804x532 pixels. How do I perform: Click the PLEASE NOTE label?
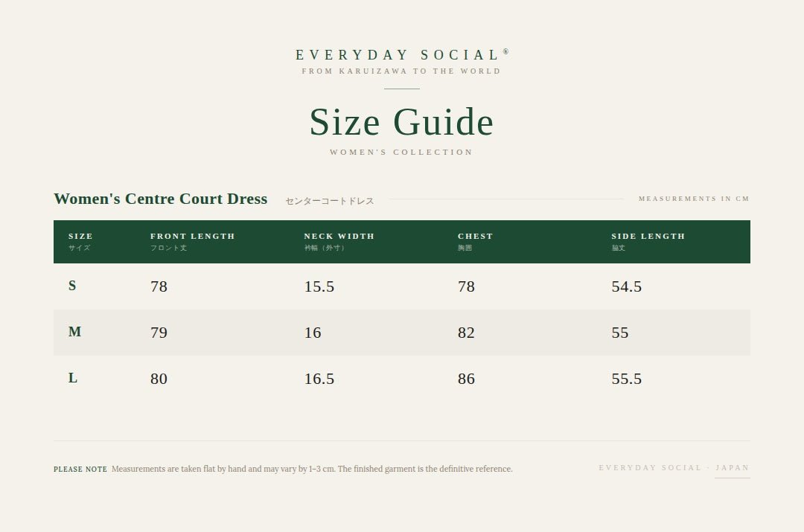tap(80, 469)
